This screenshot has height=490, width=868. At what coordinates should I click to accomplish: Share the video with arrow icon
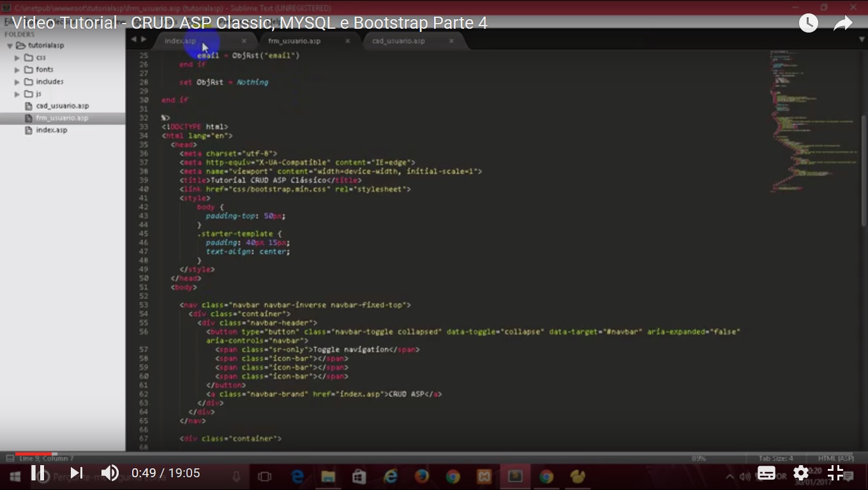tap(843, 24)
